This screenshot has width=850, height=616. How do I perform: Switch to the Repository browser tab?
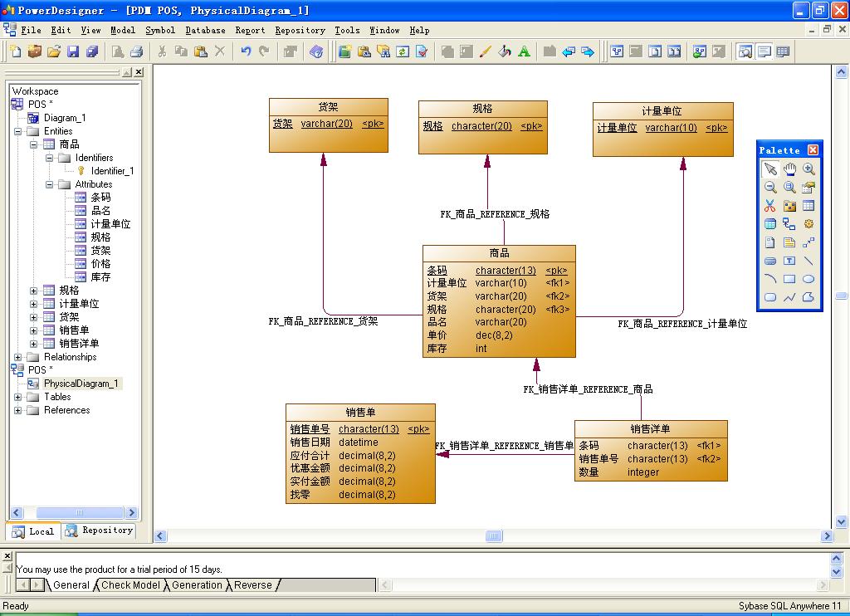pyautogui.click(x=100, y=530)
